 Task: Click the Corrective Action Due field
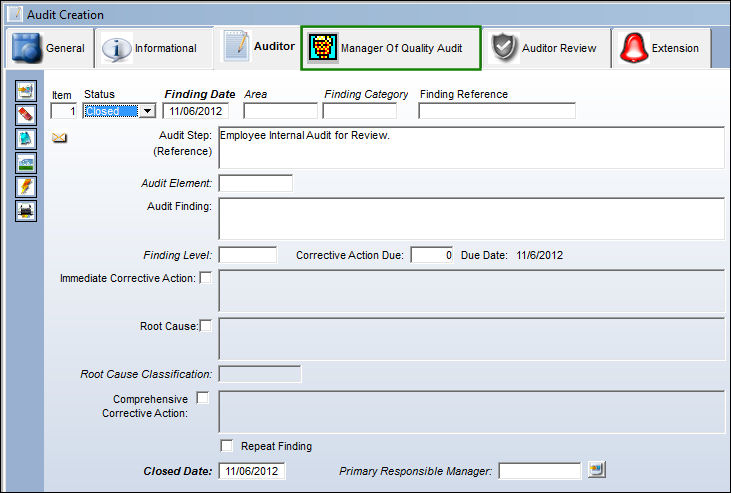pyautogui.click(x=432, y=255)
